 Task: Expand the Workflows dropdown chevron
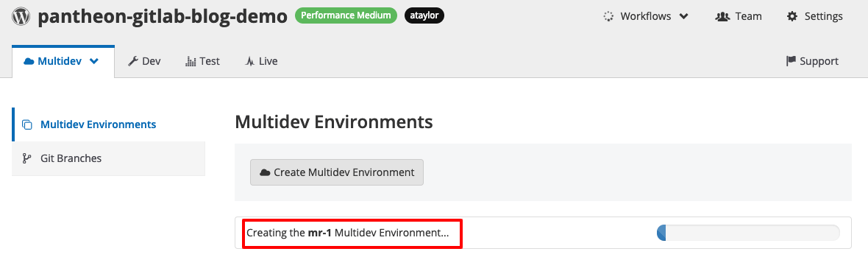pyautogui.click(x=683, y=16)
